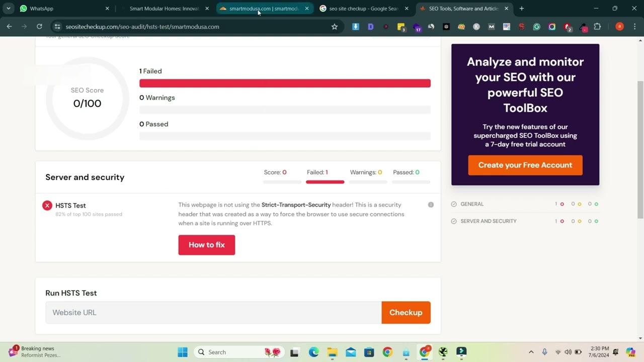Click the blue download arrow extension icon

click(x=356, y=27)
